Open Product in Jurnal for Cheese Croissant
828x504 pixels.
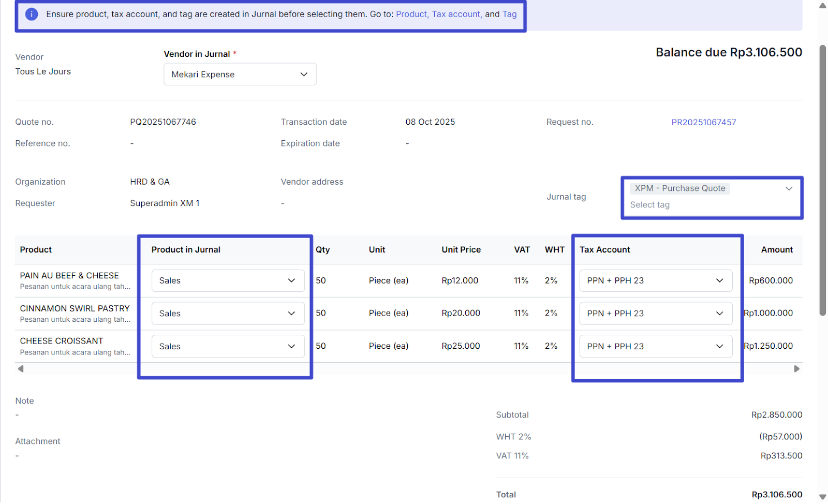click(x=228, y=346)
